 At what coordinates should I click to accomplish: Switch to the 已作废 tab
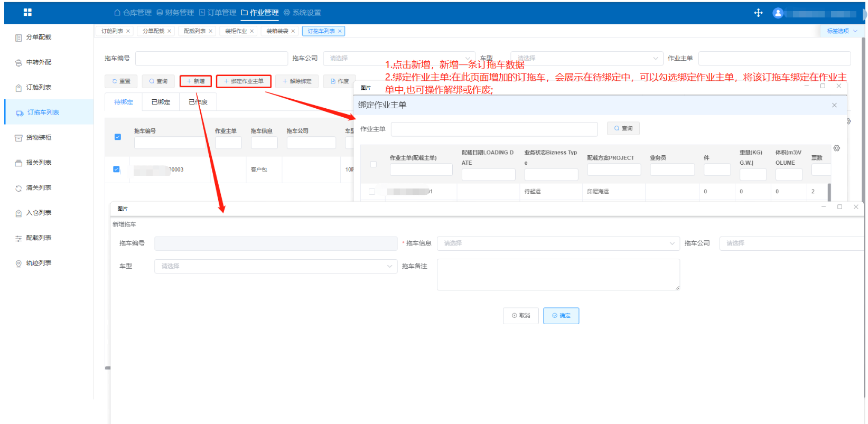tap(198, 102)
